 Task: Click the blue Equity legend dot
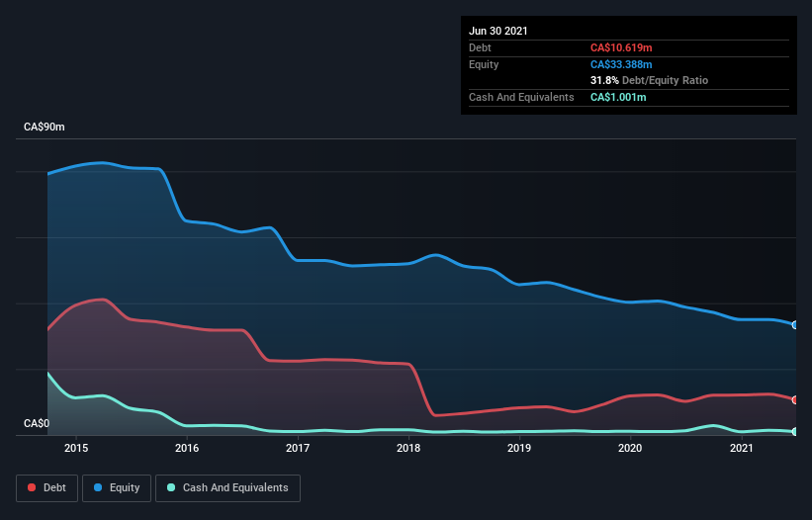click(98, 487)
